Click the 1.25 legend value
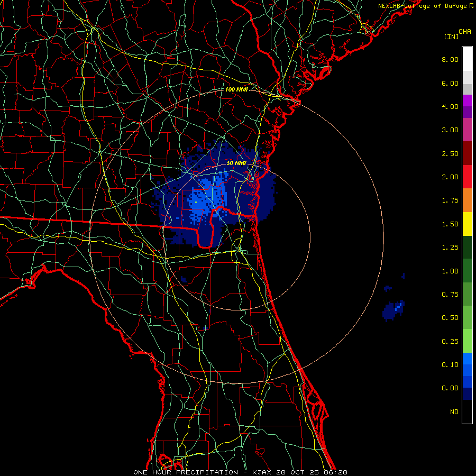This screenshot has height=476, width=476. click(x=450, y=248)
